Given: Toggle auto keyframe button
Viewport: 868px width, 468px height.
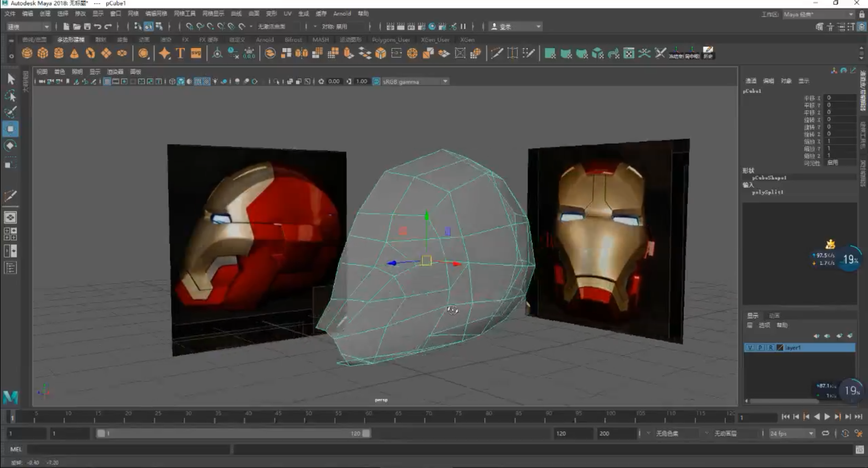Looking at the screenshot, I should click(x=845, y=433).
